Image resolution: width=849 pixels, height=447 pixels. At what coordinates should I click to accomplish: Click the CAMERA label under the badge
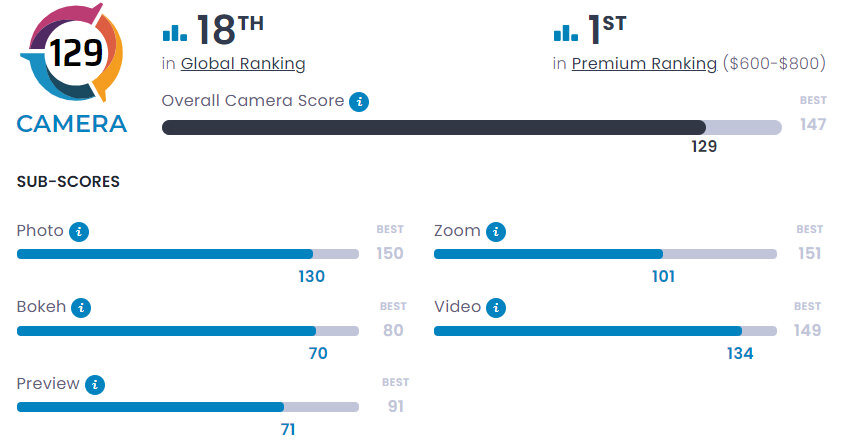click(x=72, y=124)
